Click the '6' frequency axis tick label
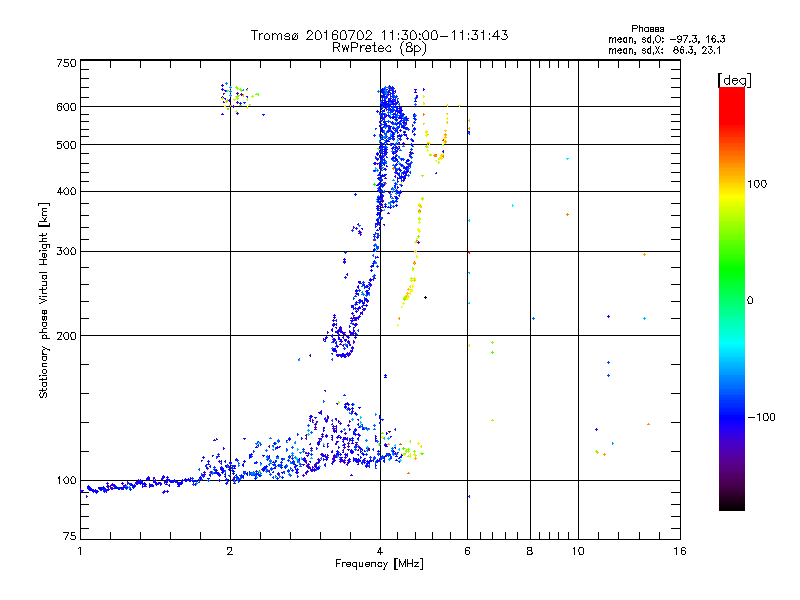800x600 pixels. pos(467,551)
